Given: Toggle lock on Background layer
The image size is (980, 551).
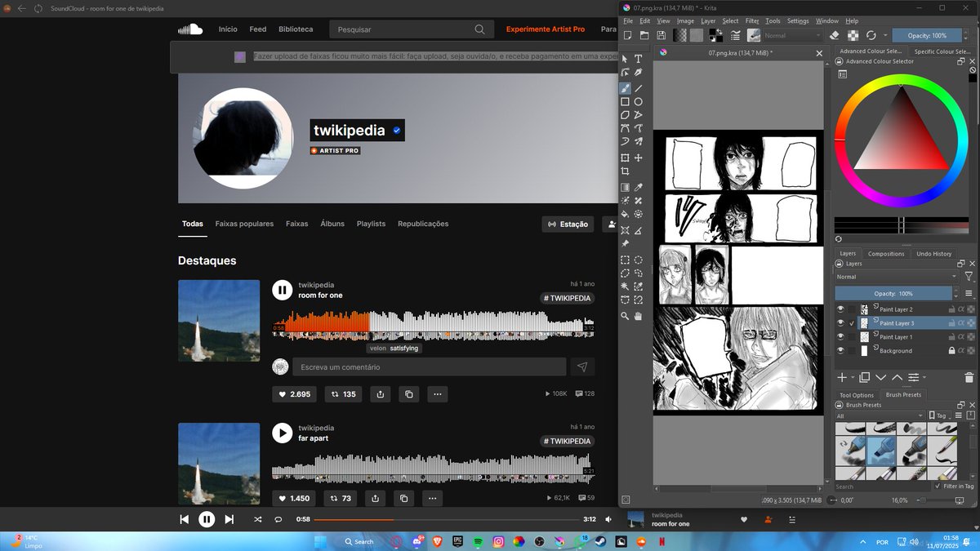Looking at the screenshot, I should (x=951, y=350).
